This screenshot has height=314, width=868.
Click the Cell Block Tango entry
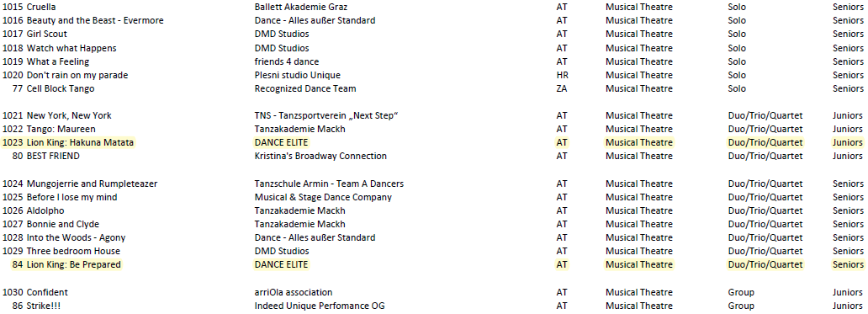[61, 88]
